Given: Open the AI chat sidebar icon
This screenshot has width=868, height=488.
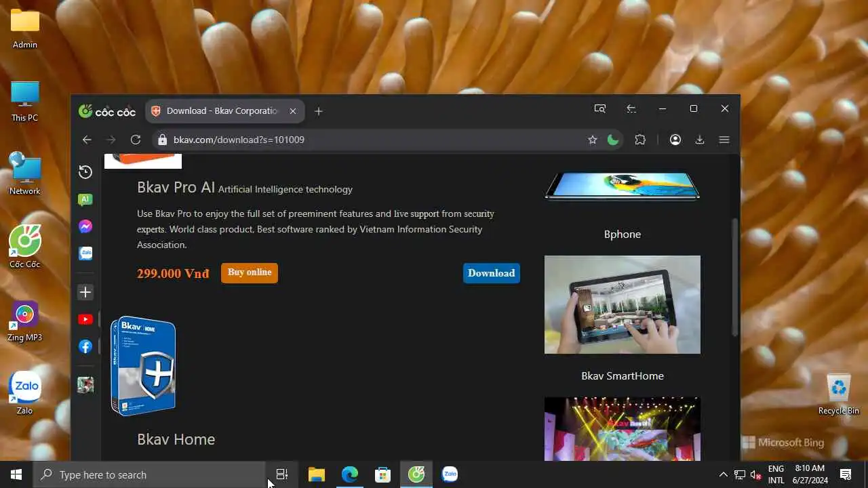Looking at the screenshot, I should click(x=85, y=199).
